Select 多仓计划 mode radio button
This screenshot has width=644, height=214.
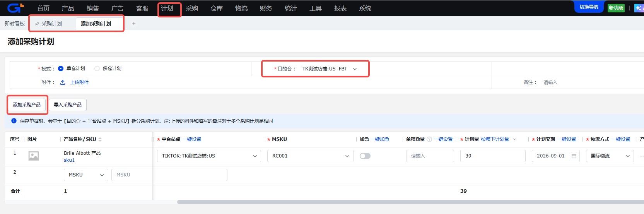97,68
